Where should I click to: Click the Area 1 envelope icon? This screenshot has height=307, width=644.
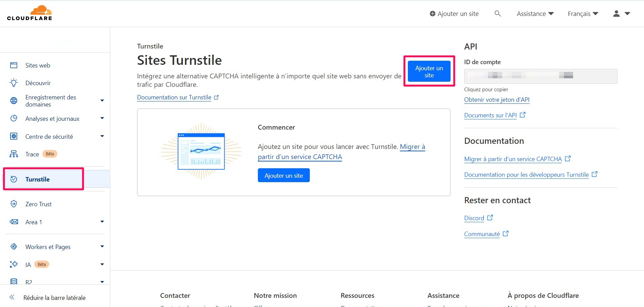coord(14,222)
